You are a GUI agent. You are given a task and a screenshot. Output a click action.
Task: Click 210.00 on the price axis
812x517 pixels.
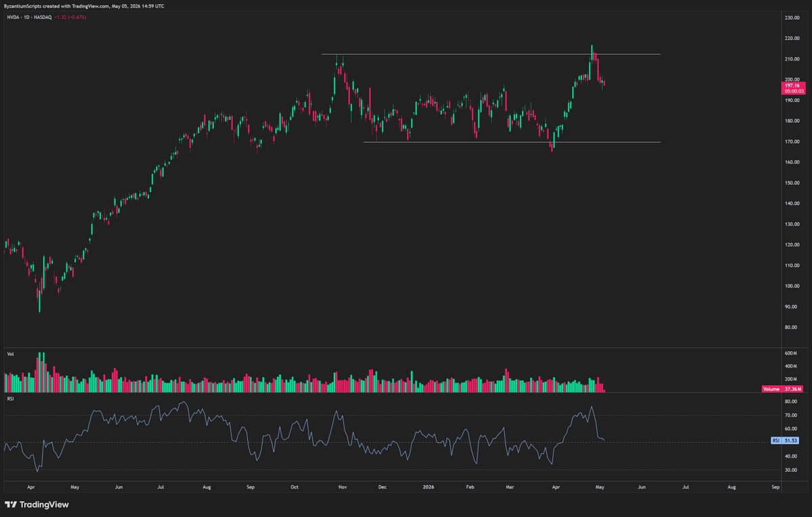tap(792, 59)
